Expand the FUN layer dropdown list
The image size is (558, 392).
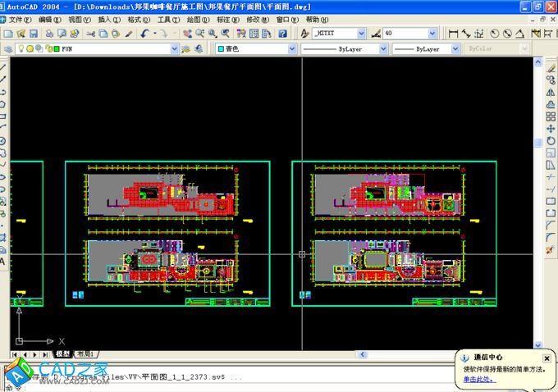pos(174,49)
